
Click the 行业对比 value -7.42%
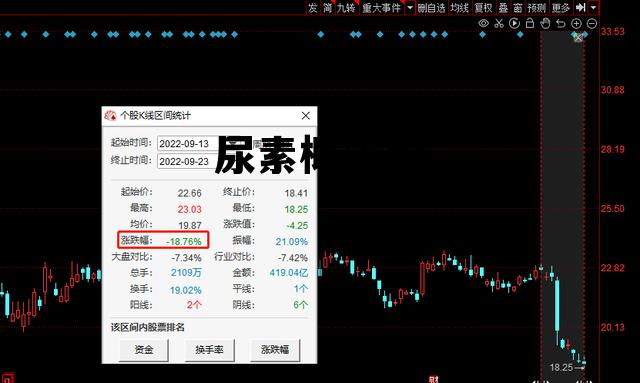293,258
